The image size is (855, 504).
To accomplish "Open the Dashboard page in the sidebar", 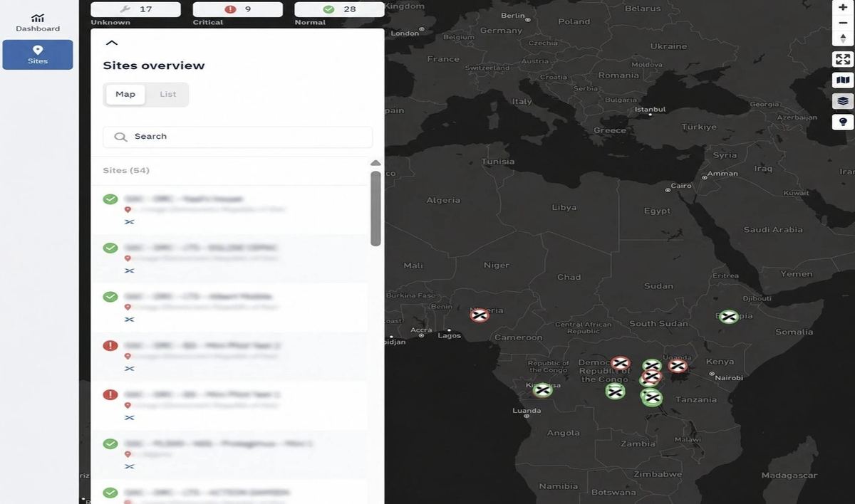I will 38,22.
